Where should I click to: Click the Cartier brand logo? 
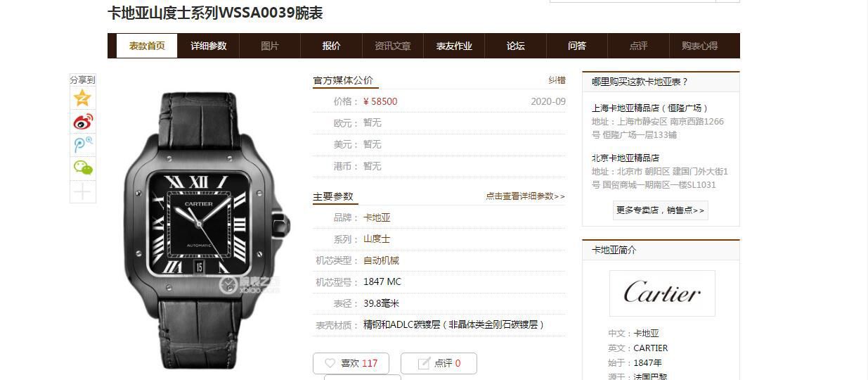pyautogui.click(x=662, y=293)
